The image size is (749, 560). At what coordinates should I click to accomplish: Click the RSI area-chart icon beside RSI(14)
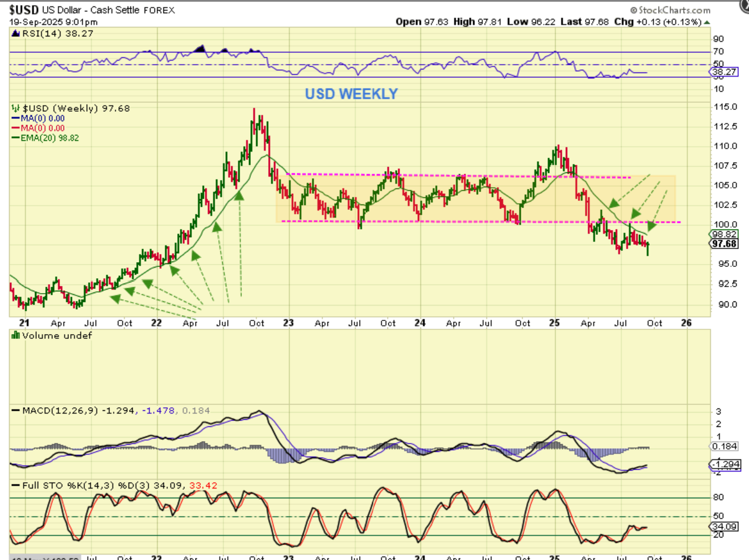tap(15, 34)
